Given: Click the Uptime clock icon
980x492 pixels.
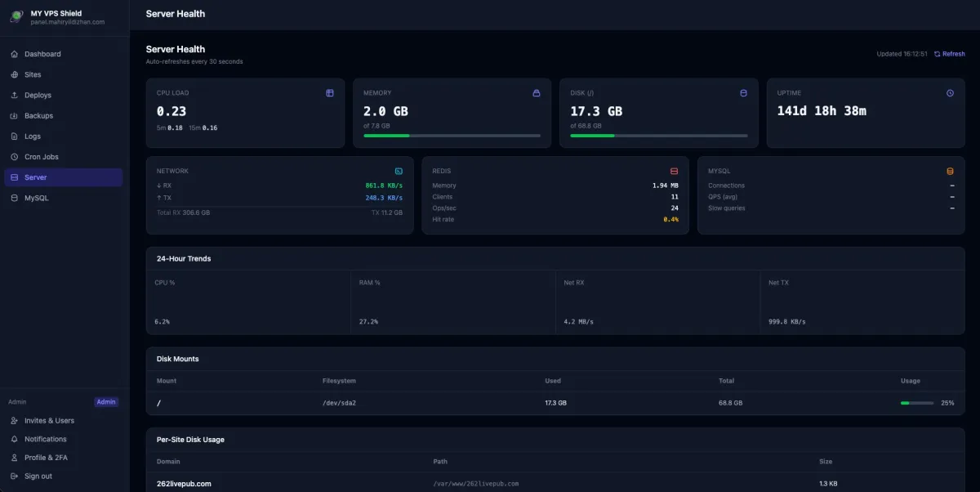Looking at the screenshot, I should click(950, 93).
